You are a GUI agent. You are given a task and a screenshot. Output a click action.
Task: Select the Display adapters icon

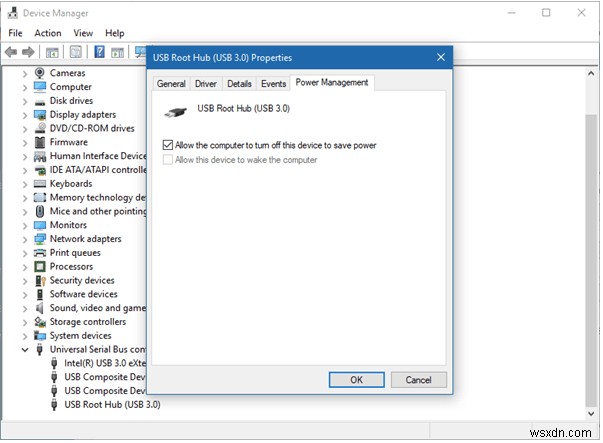(40, 115)
